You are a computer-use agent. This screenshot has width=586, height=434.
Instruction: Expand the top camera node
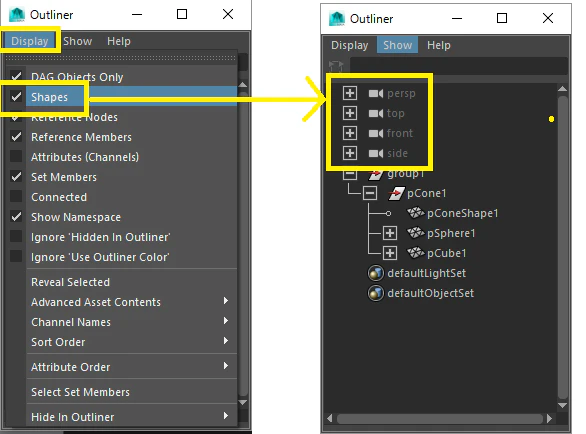[x=350, y=113]
